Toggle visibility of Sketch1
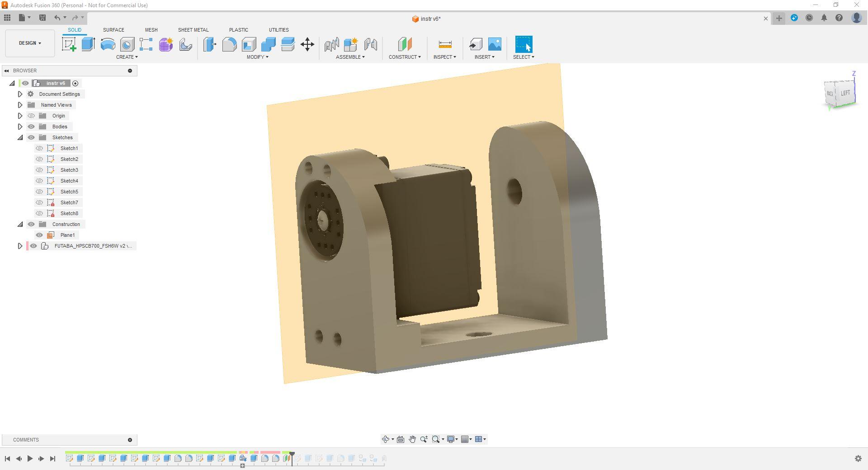Screen dimensions: 868x470 [x=39, y=148]
